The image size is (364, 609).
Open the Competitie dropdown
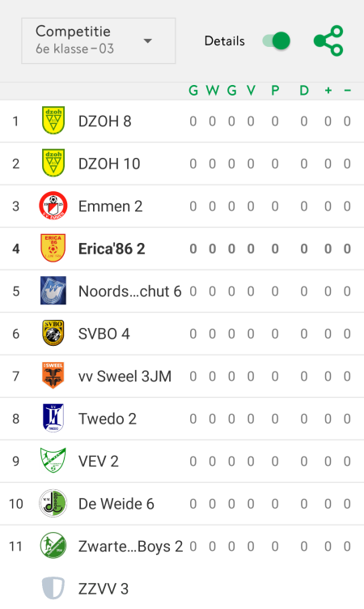click(99, 40)
